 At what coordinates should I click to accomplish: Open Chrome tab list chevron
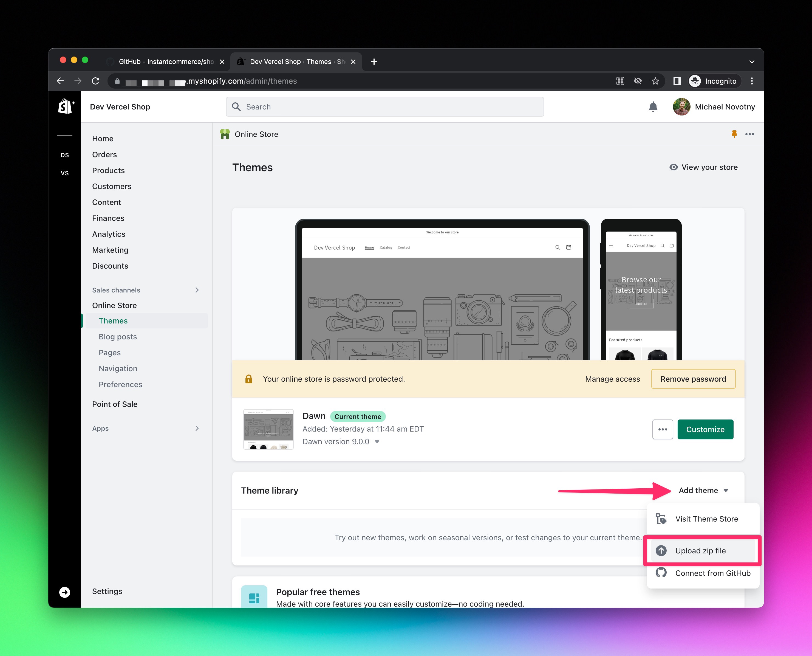752,62
